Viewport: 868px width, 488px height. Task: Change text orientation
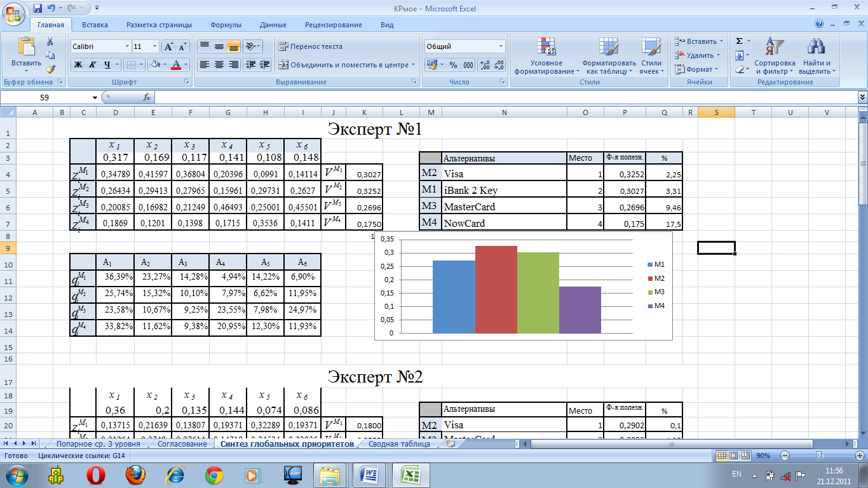tap(252, 46)
